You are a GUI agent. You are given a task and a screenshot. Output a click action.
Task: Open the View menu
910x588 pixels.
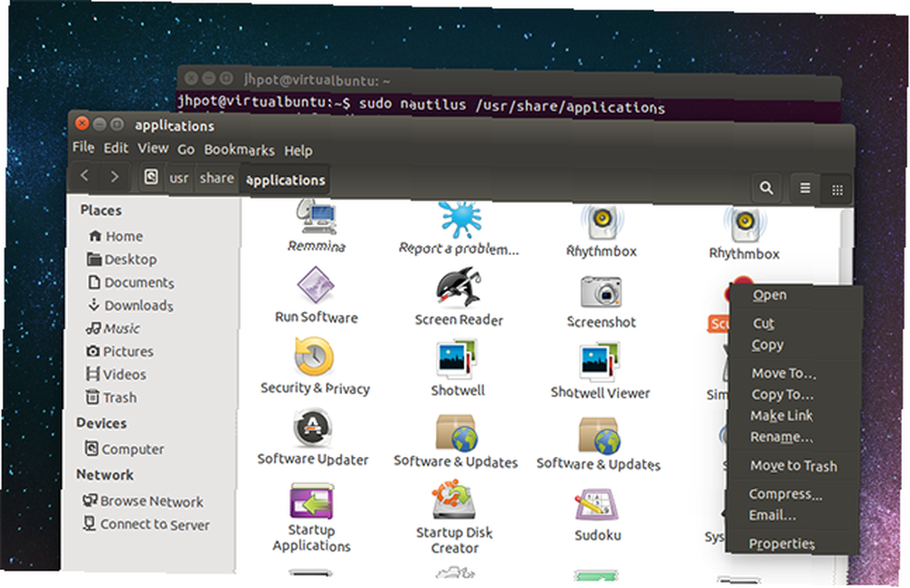pyautogui.click(x=153, y=148)
